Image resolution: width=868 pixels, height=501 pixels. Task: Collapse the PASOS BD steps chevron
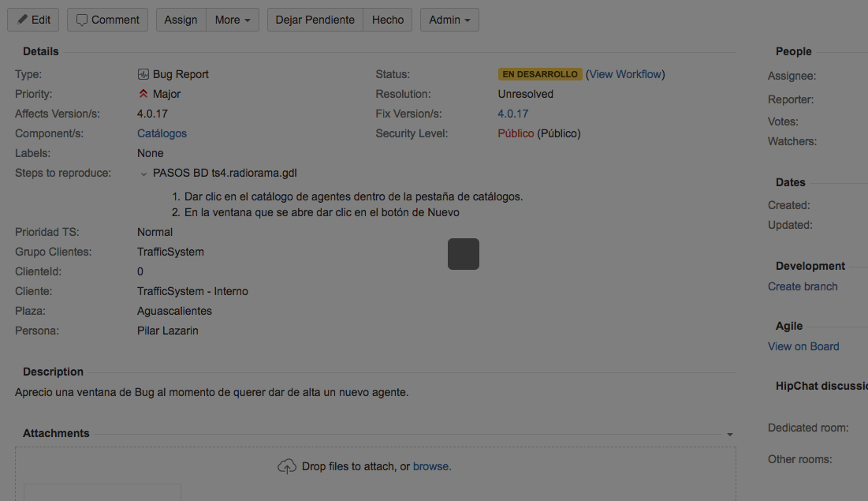[x=143, y=174]
